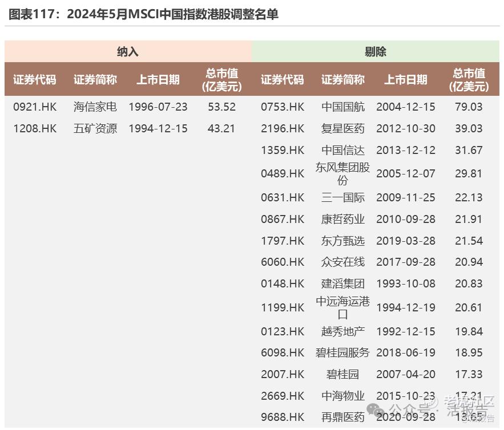Select the 中国国航 name cell

pyautogui.click(x=343, y=107)
